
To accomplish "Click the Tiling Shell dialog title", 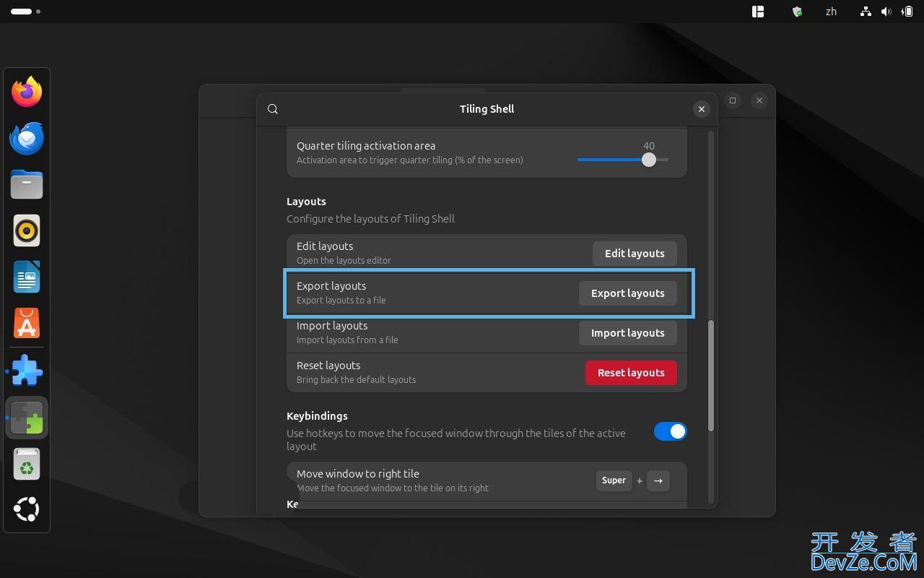I will coord(487,109).
